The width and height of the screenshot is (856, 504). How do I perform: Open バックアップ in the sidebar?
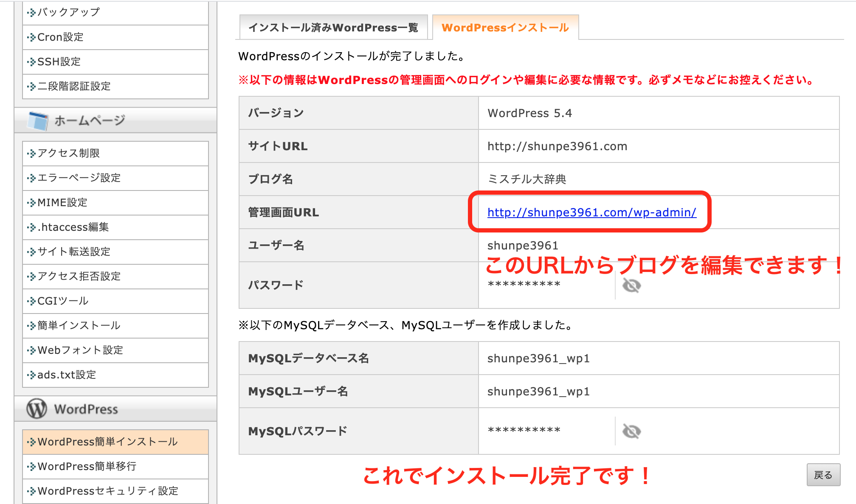[115, 13]
